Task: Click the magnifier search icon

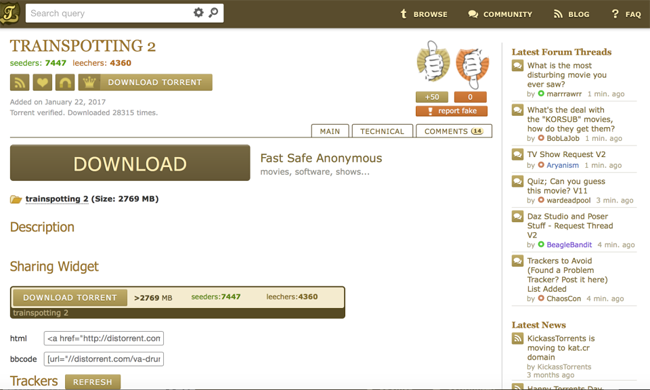Action: coord(213,13)
